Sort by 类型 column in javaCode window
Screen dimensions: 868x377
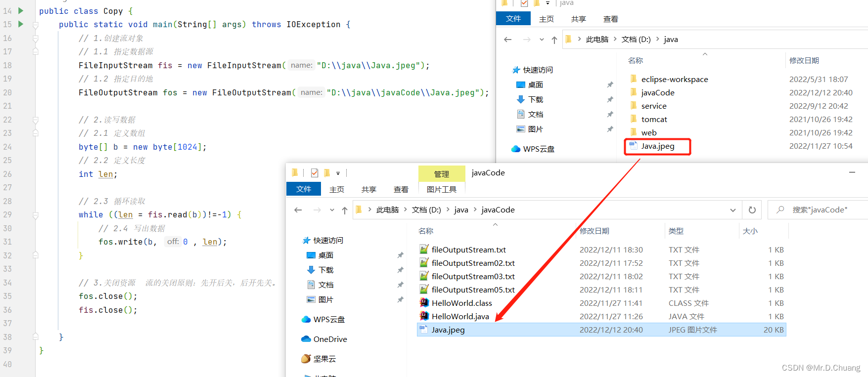click(676, 231)
